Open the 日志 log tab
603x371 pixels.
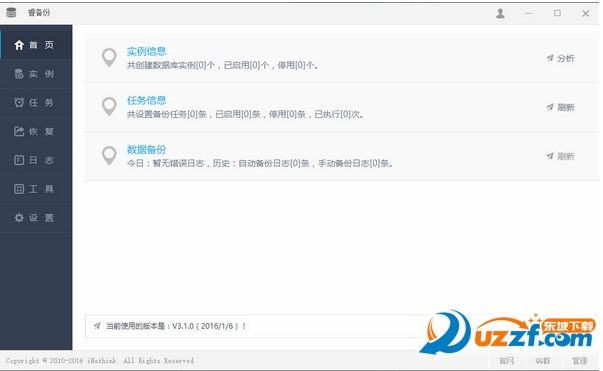point(36,160)
